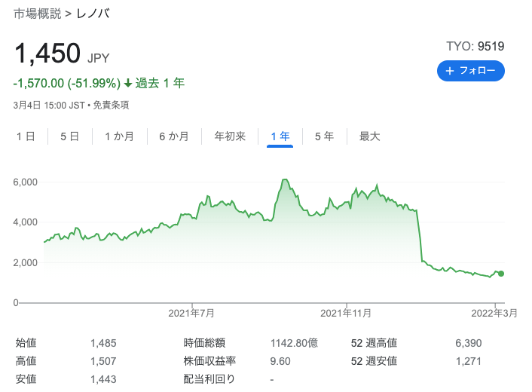Click the 高値 value 1,507
Screen dimensions: 532x392
(103, 361)
